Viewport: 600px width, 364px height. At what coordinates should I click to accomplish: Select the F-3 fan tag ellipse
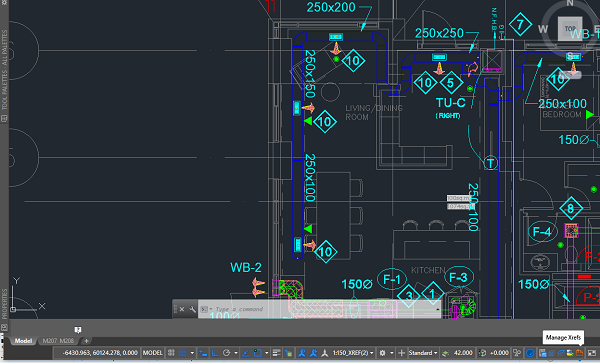[459, 277]
